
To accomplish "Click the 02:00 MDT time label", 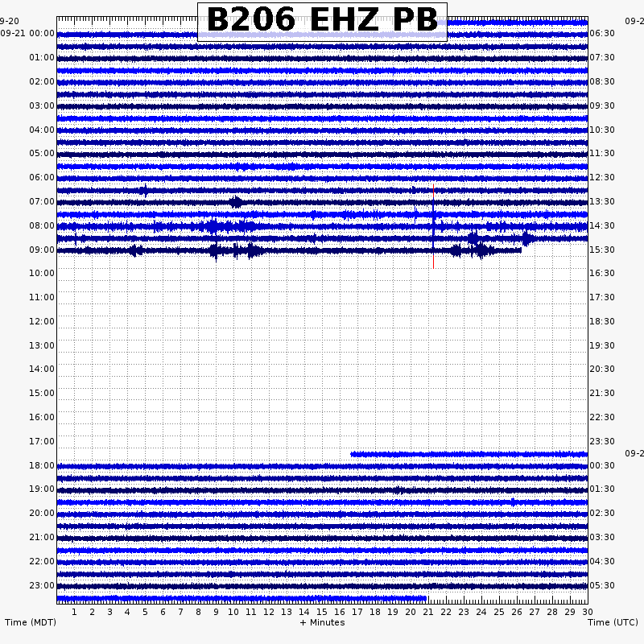I will [x=42, y=82].
